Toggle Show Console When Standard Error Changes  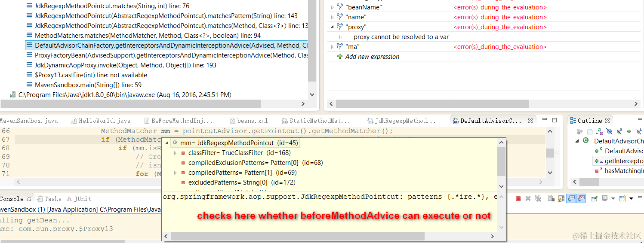coord(581,198)
